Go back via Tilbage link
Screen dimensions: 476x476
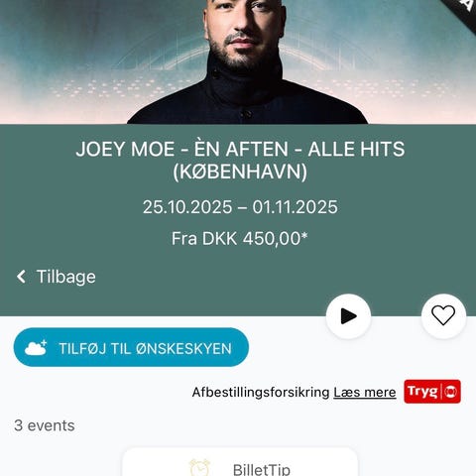56,277
